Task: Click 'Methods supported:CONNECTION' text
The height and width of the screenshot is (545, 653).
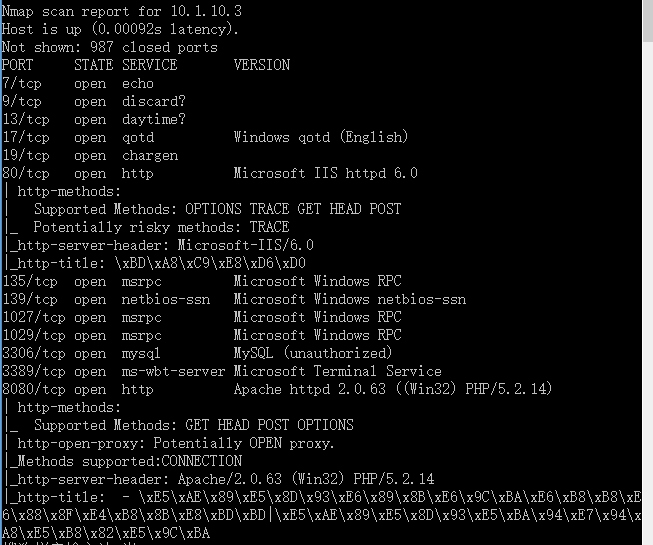Action: pyautogui.click(x=130, y=461)
